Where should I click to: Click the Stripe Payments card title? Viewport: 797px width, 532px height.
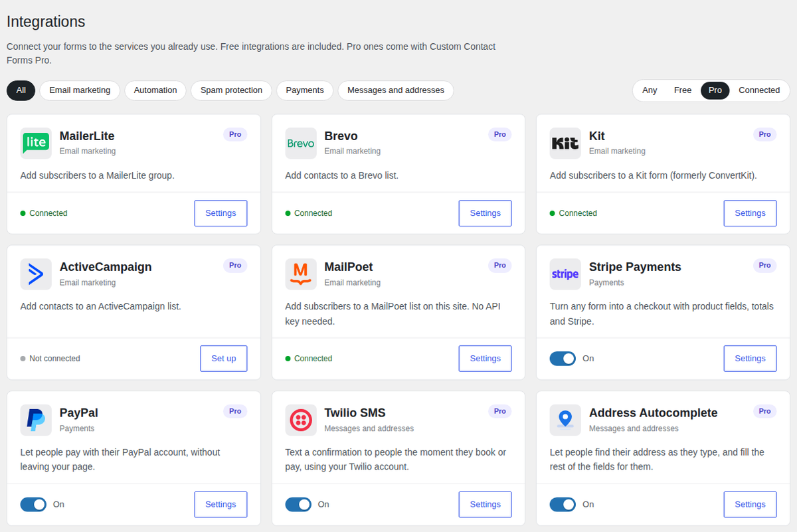635,267
